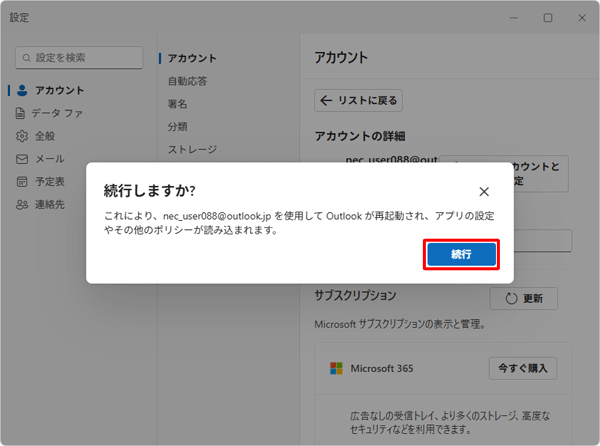Open 自動応答 submenu item
The height and width of the screenshot is (446, 600).
[x=188, y=81]
